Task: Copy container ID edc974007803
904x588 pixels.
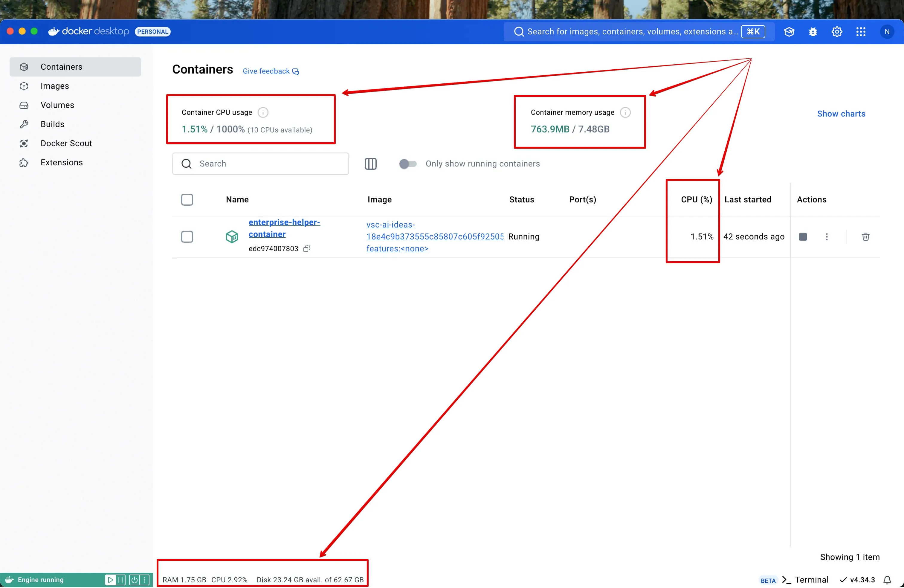Action: pyautogui.click(x=306, y=248)
